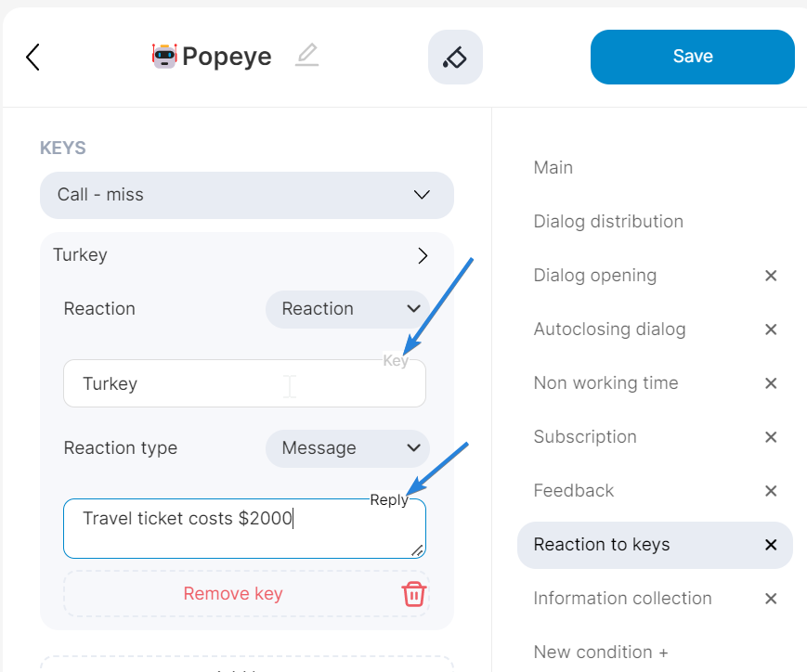This screenshot has height=672, width=807.
Task: Click the back arrow icon
Action: (33, 58)
